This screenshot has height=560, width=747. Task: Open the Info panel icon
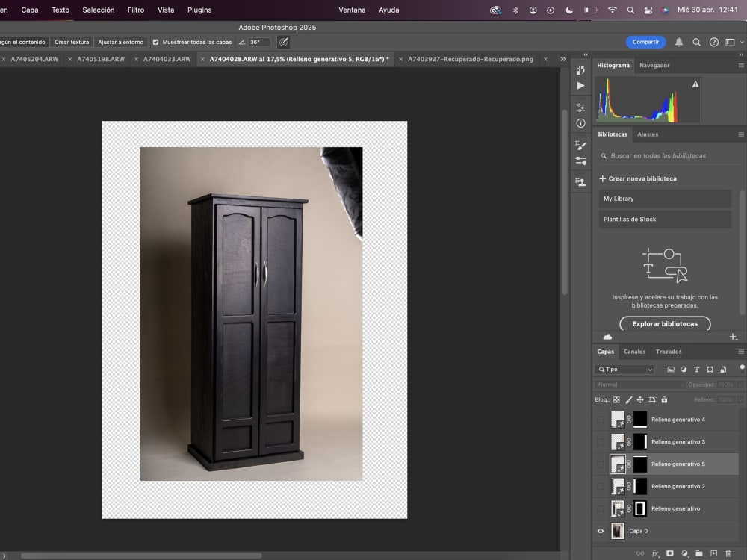pyautogui.click(x=580, y=123)
